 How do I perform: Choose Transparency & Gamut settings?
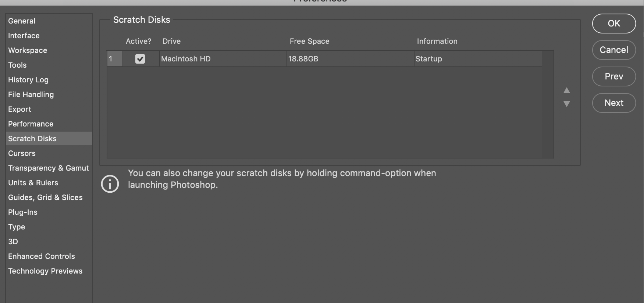49,168
